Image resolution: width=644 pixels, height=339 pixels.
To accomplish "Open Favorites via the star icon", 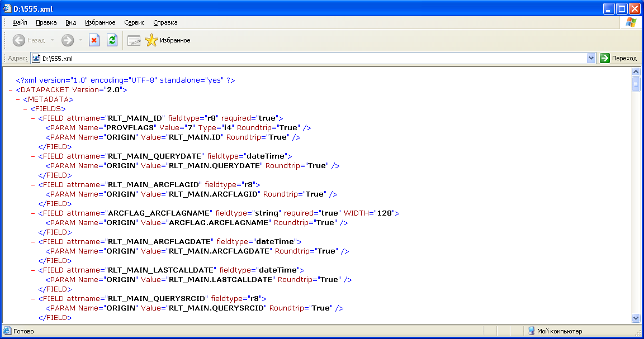I will tap(151, 40).
